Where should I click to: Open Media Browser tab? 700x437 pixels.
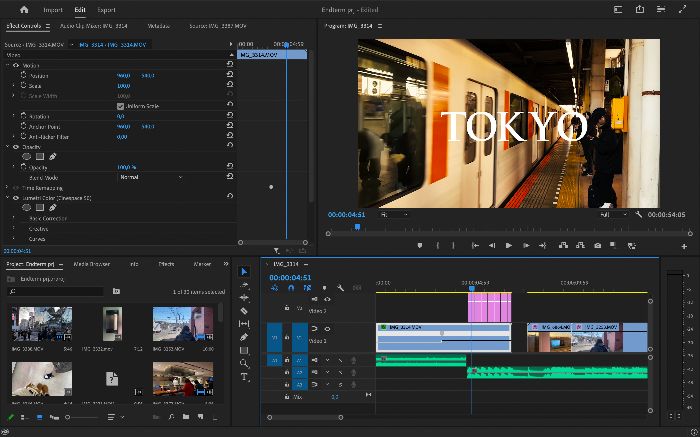tap(92, 264)
